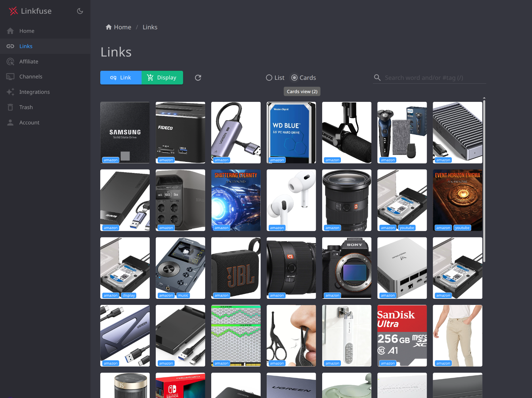Click the refresh links icon
Image resolution: width=532 pixels, height=398 pixels.
(198, 78)
